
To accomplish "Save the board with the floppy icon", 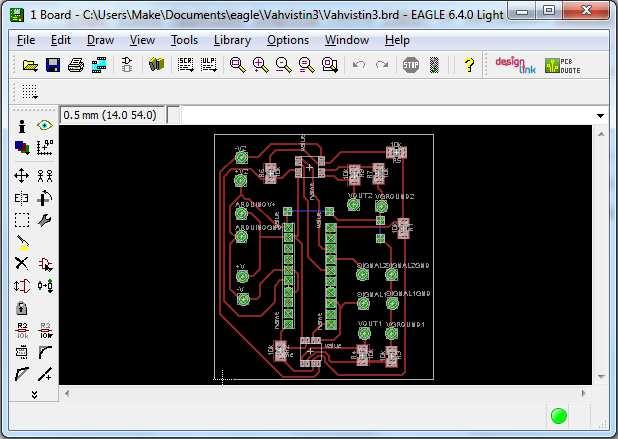I will 53,65.
